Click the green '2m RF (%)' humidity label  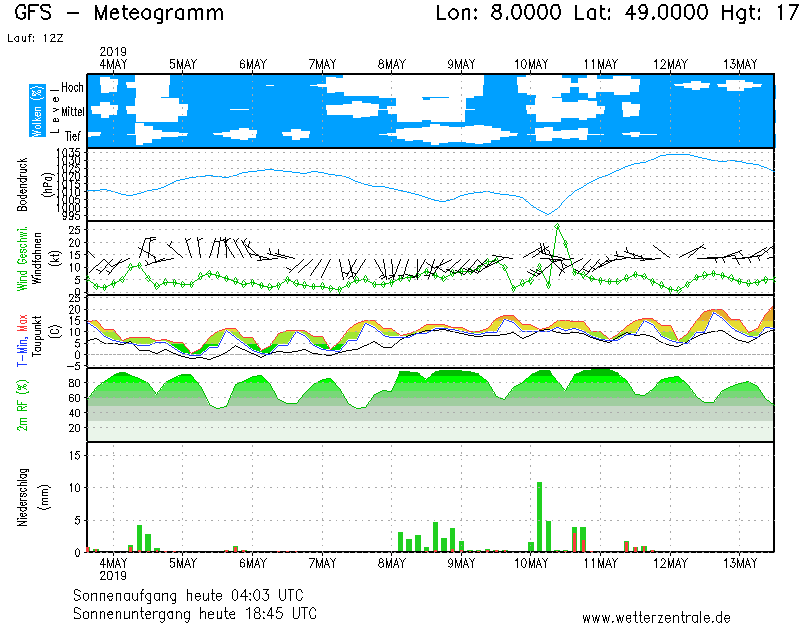click(x=22, y=406)
